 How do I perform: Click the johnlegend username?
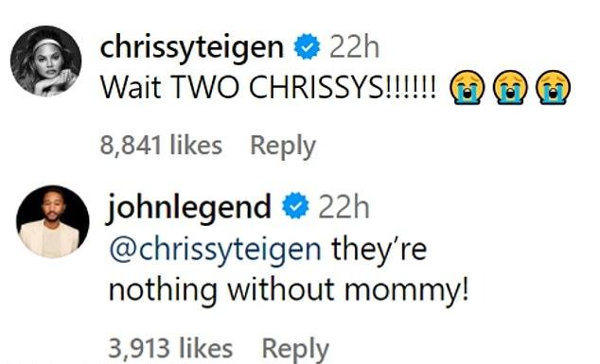point(190,208)
